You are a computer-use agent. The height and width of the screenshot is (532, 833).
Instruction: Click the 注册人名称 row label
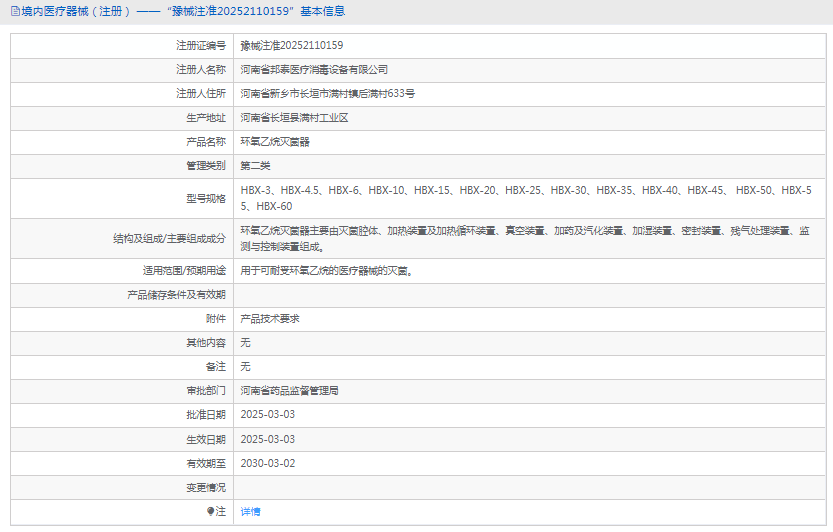point(201,70)
